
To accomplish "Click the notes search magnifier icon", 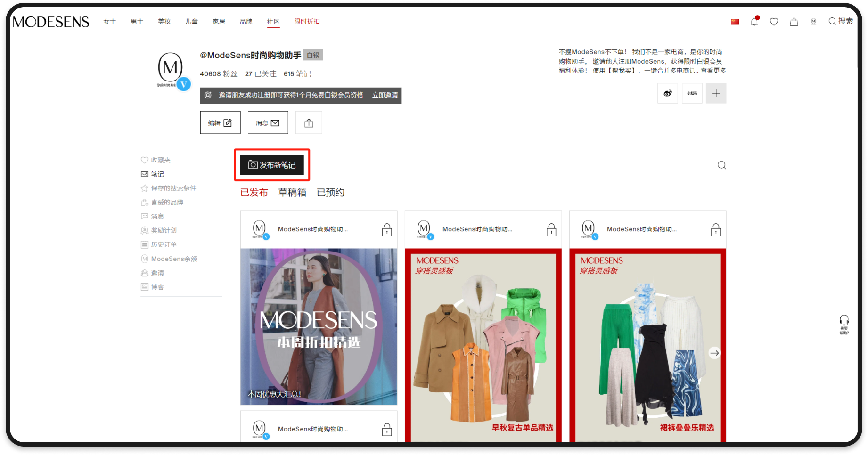I will click(x=721, y=165).
